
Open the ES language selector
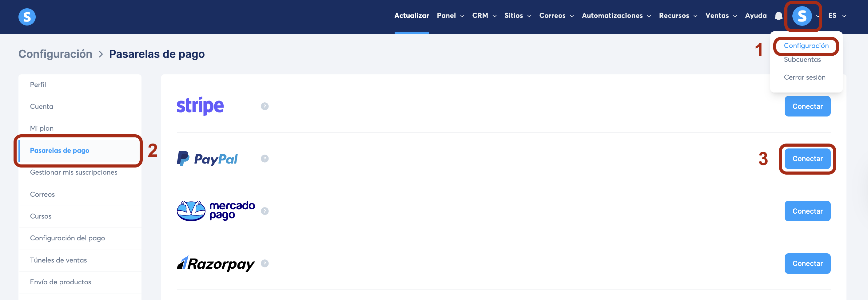pyautogui.click(x=837, y=15)
